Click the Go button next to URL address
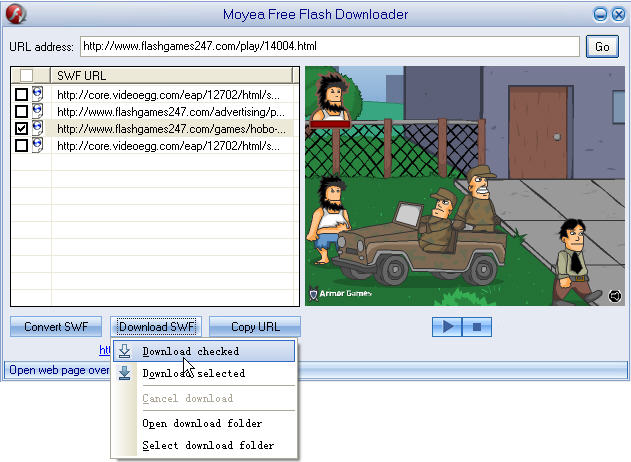The width and height of the screenshot is (631, 462). point(602,47)
